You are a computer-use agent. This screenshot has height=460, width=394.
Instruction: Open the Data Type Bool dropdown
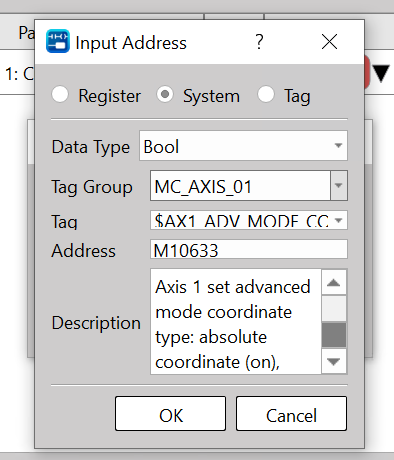243,146
